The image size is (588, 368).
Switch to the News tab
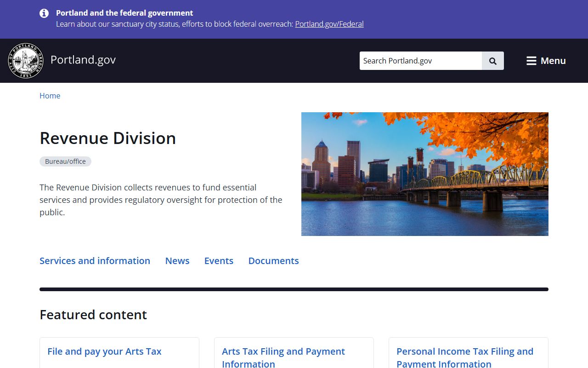click(x=177, y=261)
